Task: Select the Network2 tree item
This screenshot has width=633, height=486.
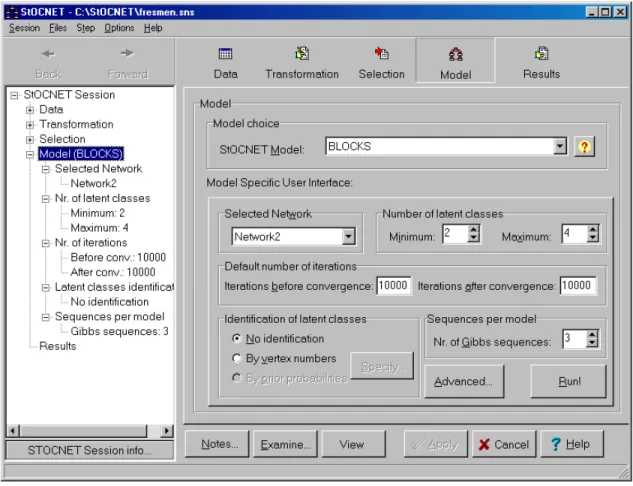Action: pos(94,184)
